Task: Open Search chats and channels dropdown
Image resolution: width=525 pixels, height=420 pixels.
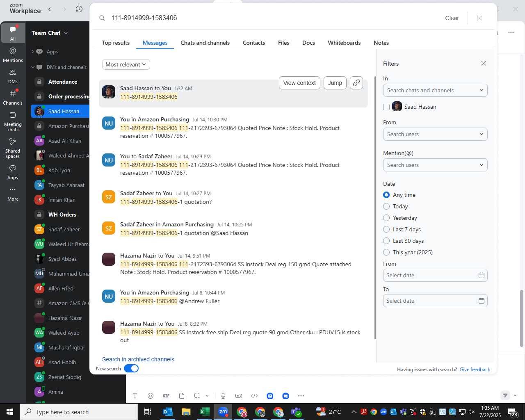Action: tap(435, 90)
